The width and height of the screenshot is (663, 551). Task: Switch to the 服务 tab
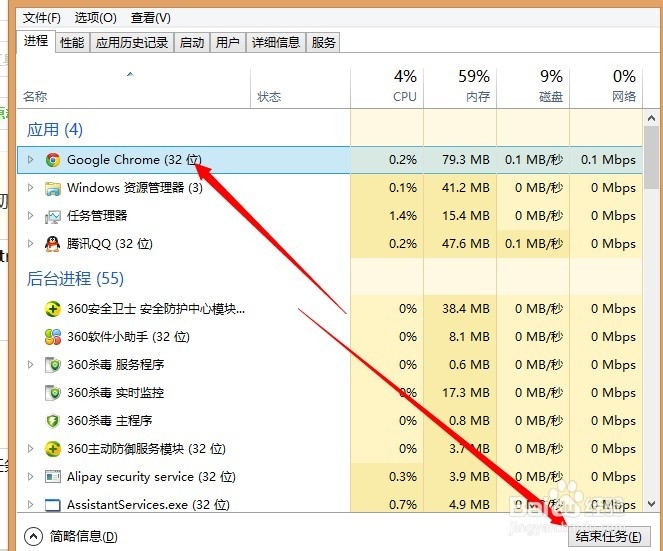coord(323,43)
